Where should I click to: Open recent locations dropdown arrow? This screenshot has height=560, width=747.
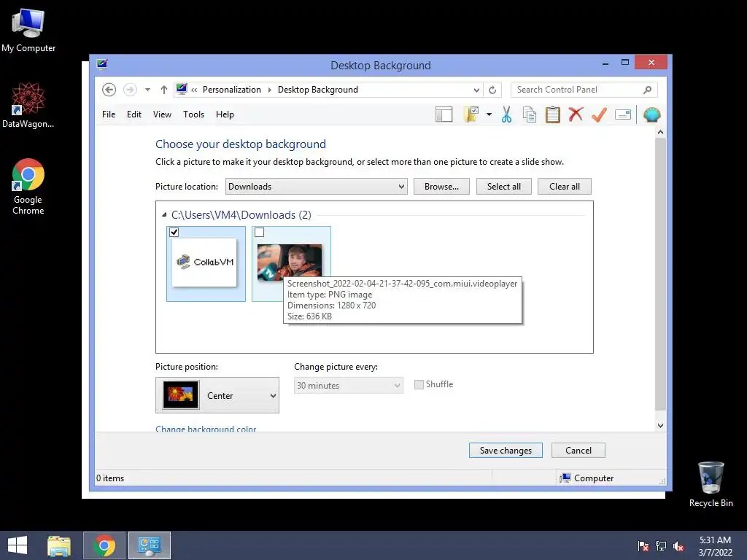click(x=147, y=90)
